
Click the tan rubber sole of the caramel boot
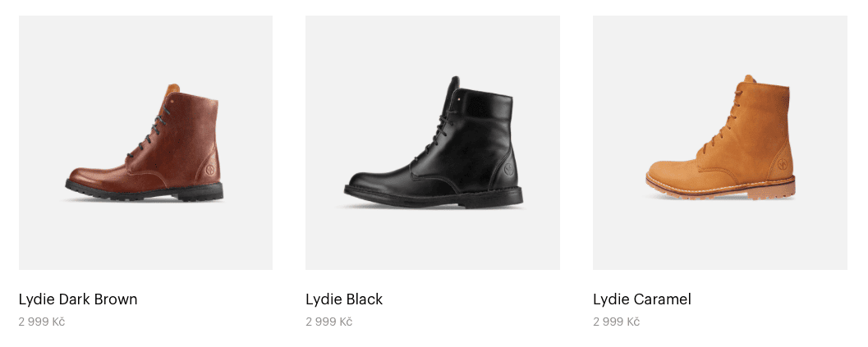720,189
